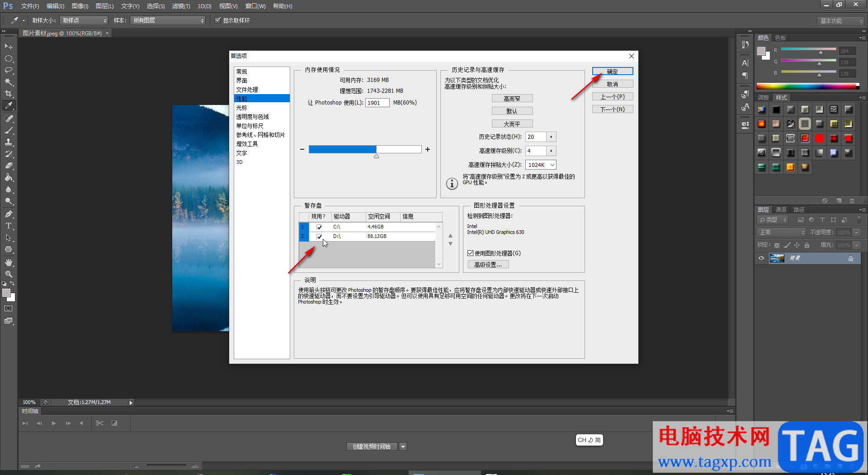Open the 样本 所有图层 dropdown
The width and height of the screenshot is (868, 475).
point(168,20)
